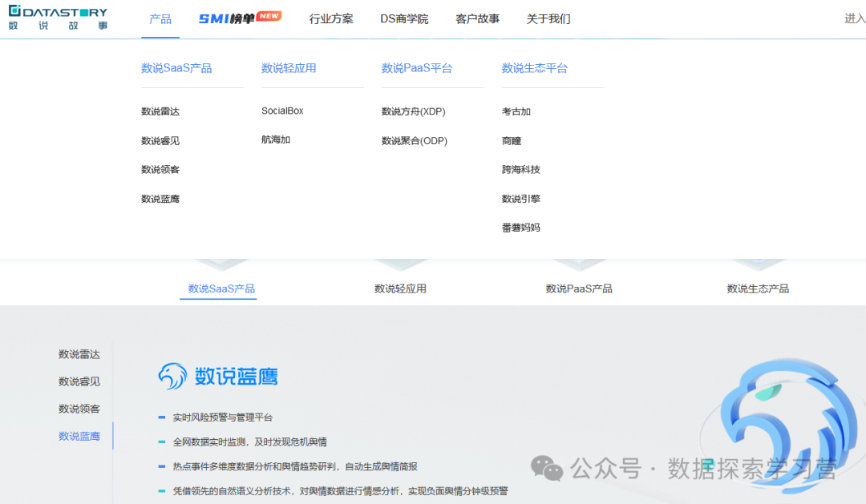Select 数说领客 in left sidebar
Screen dimensions: 866x504
pyautogui.click(x=79, y=409)
